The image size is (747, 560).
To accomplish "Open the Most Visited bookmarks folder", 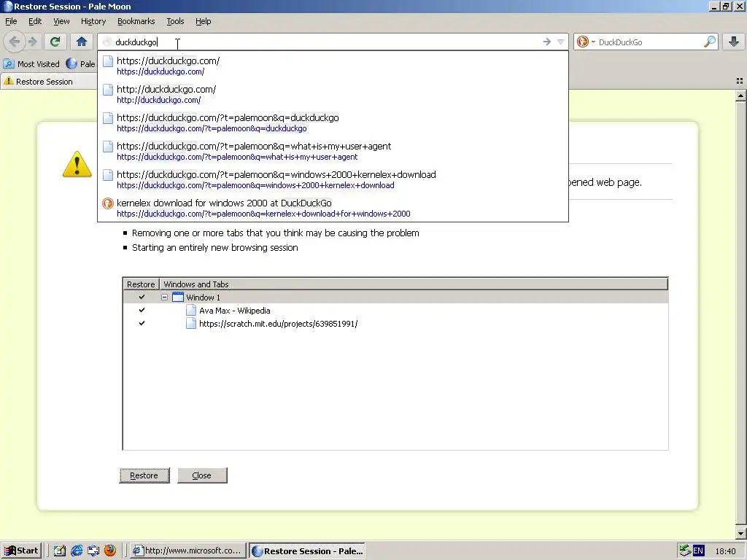I will (31, 64).
